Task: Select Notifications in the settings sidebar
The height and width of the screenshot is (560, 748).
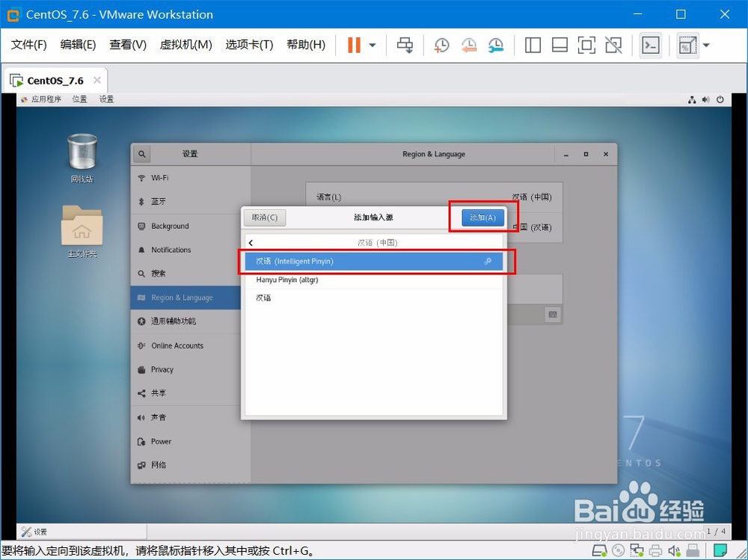Action: 190,250
